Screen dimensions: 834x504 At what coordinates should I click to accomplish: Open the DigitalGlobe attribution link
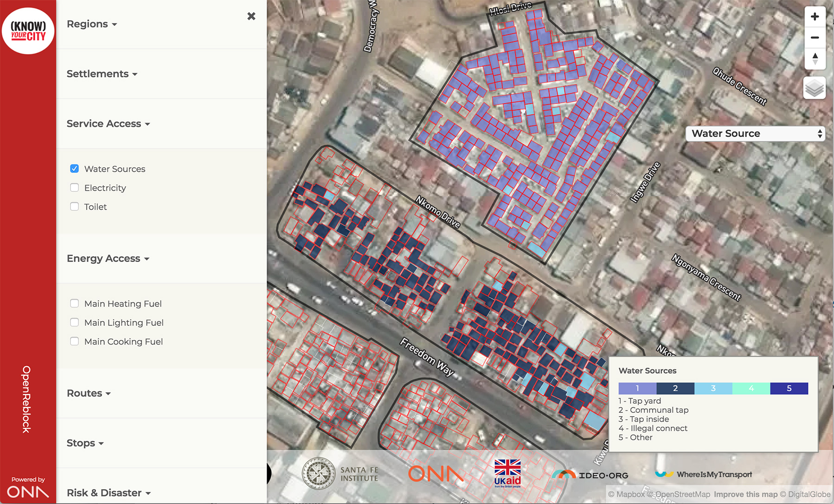805,494
